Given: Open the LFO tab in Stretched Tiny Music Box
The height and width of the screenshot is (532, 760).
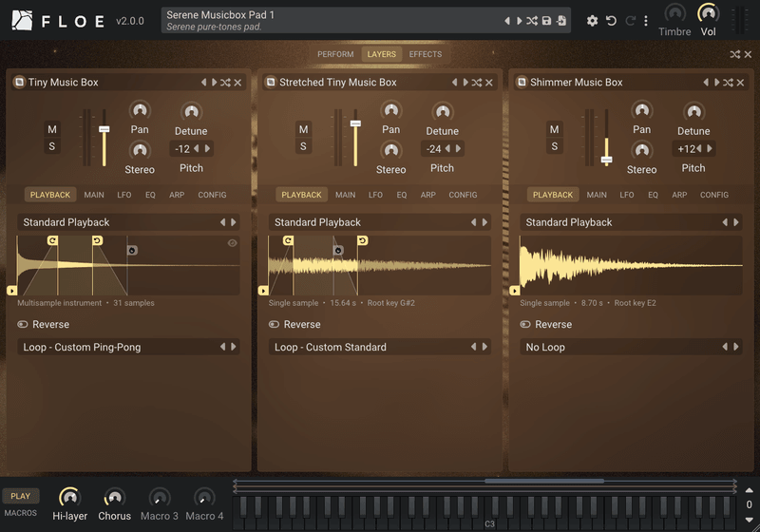Looking at the screenshot, I should pyautogui.click(x=375, y=195).
